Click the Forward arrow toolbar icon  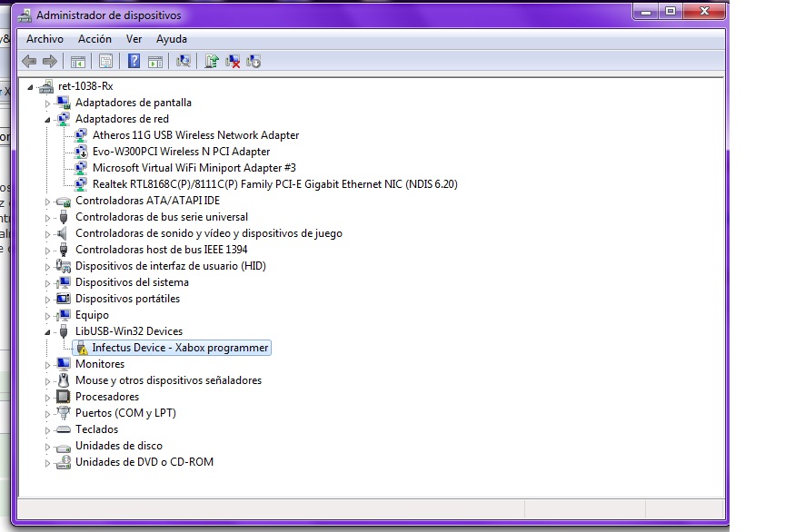[x=50, y=62]
